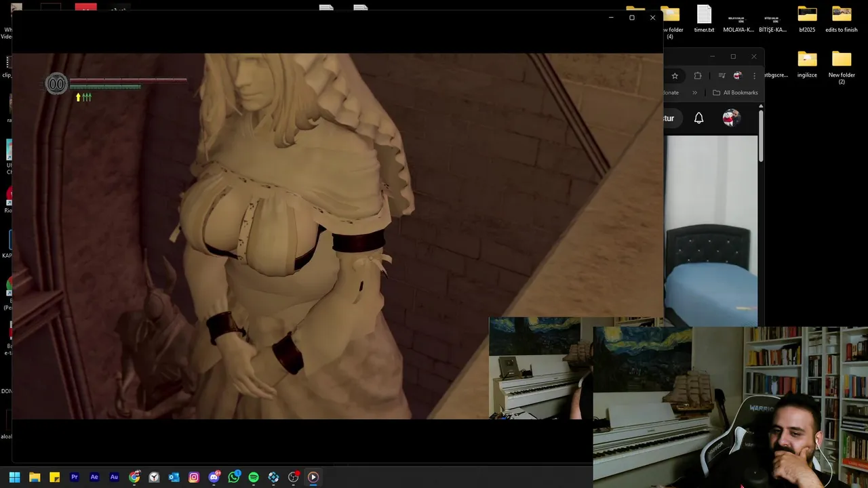Open the clock app taskbar icon
The width and height of the screenshot is (868, 488).
point(154,477)
